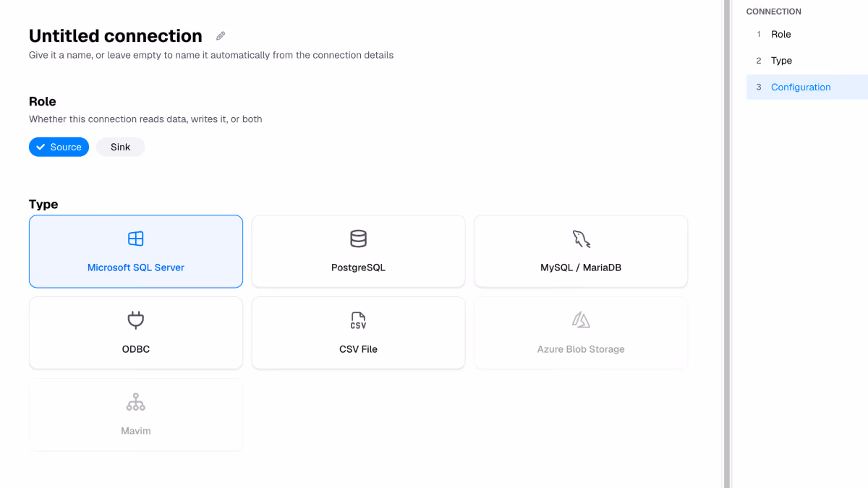Toggle the Source role chip
This screenshot has width=868, height=488.
coord(59,147)
